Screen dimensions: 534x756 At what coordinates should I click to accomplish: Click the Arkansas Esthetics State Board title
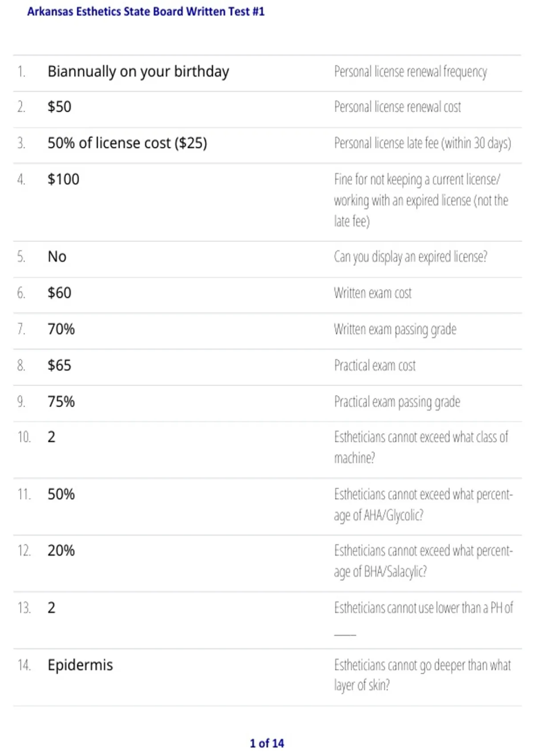[146, 12]
